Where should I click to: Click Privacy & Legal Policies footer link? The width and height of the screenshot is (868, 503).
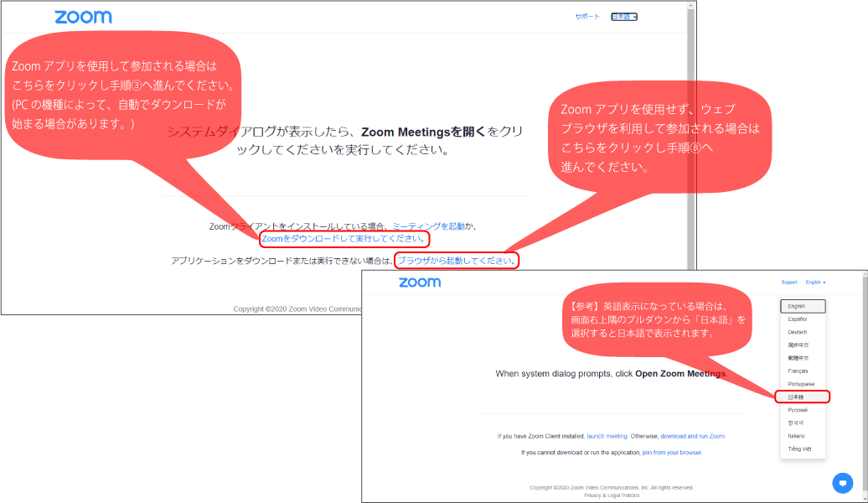(x=612, y=495)
